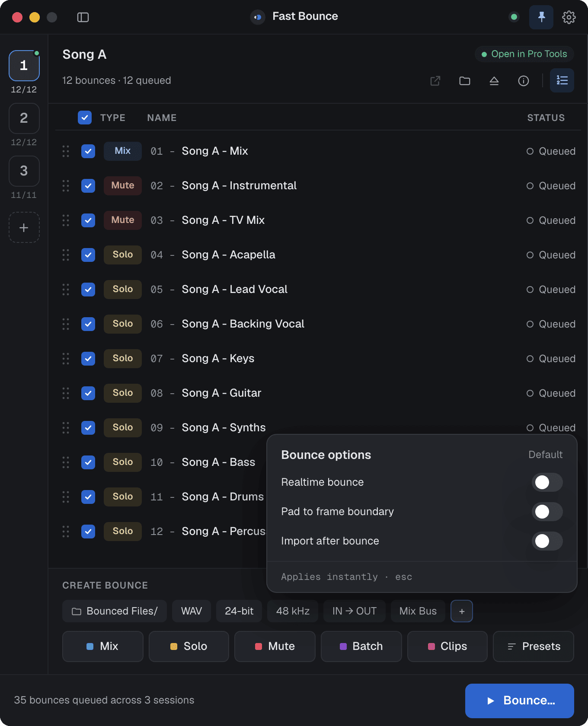Grab the drag handle for Song A - Bass

[x=66, y=462]
